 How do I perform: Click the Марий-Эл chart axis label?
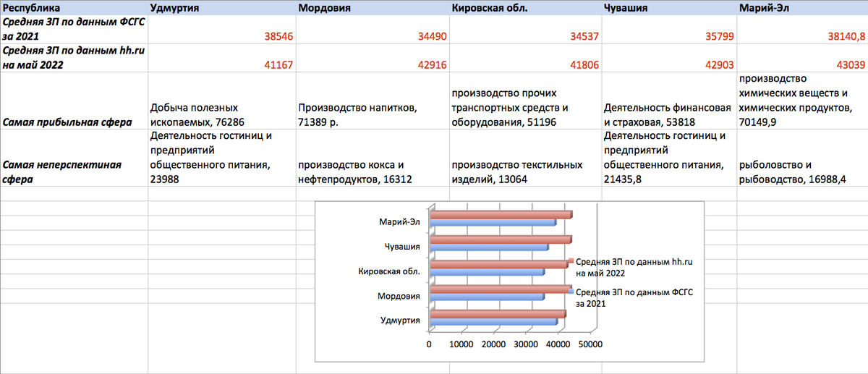coord(400,223)
